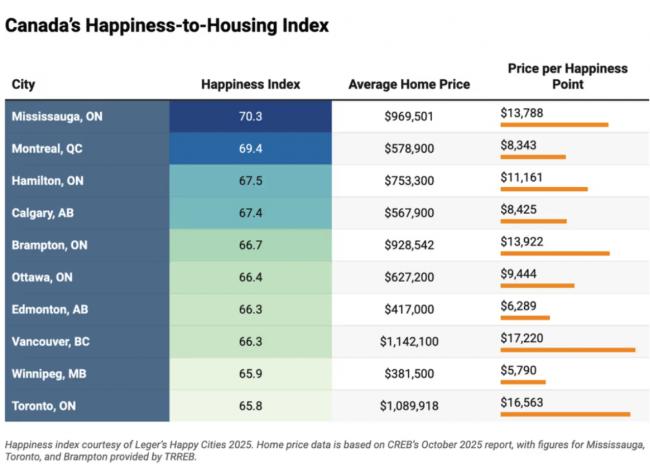The image size is (650, 475).
Task: Click the Price per Happiness Point header
Action: 567,76
